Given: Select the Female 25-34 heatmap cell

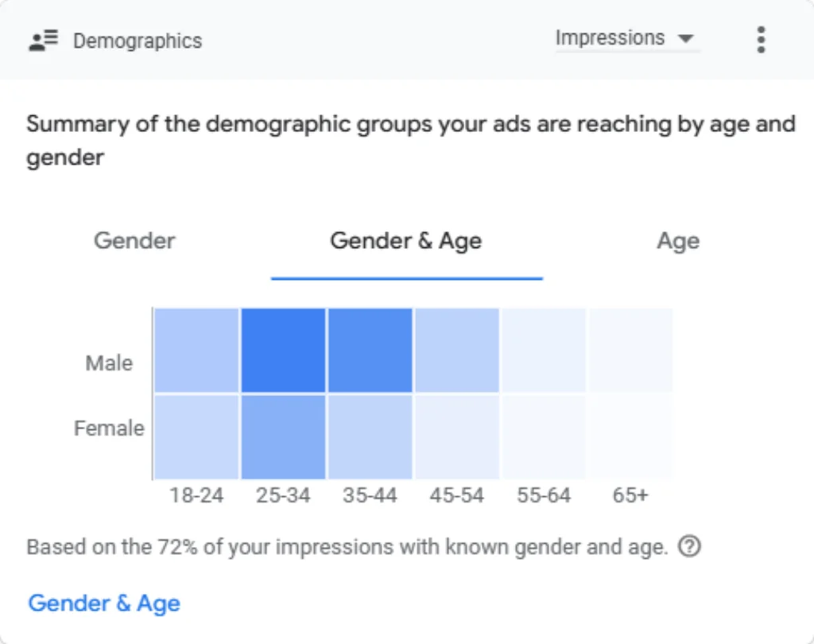Looking at the screenshot, I should (284, 437).
